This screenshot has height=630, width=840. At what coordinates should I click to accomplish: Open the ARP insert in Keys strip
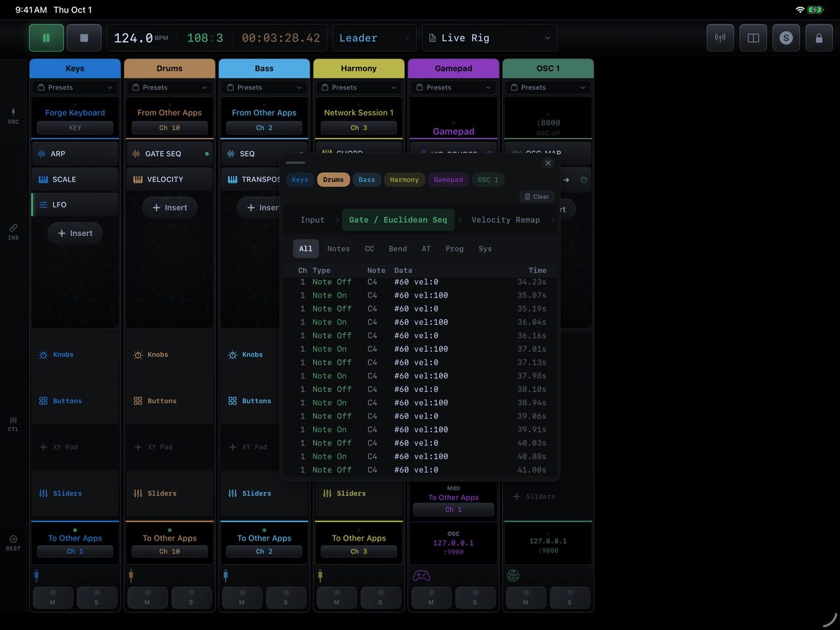pyautogui.click(x=75, y=153)
